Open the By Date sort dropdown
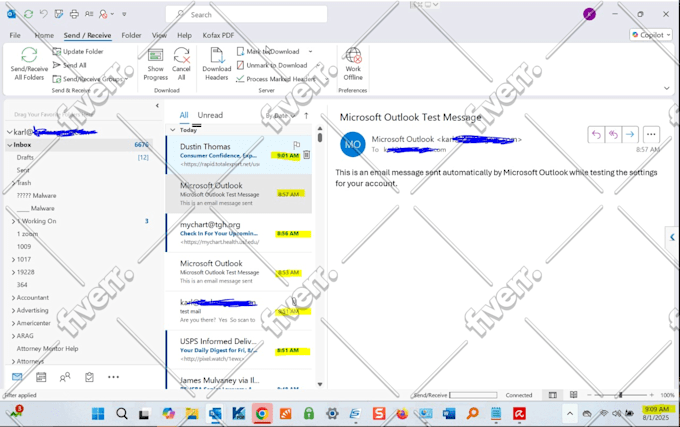The height and width of the screenshot is (427, 680). [x=280, y=116]
